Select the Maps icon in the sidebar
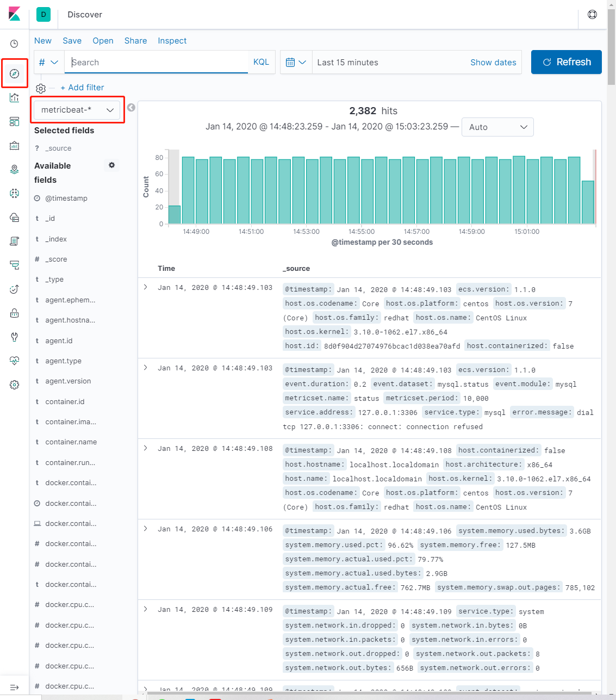 click(14, 169)
